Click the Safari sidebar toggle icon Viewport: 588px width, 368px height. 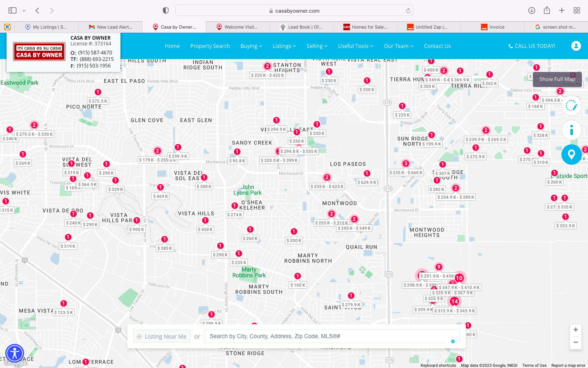(13, 11)
